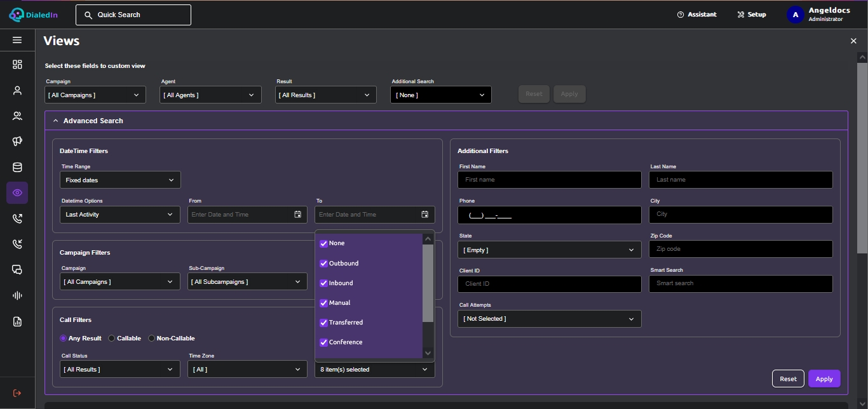
Task: Open the hamburger menu in sidebar
Action: (x=17, y=40)
